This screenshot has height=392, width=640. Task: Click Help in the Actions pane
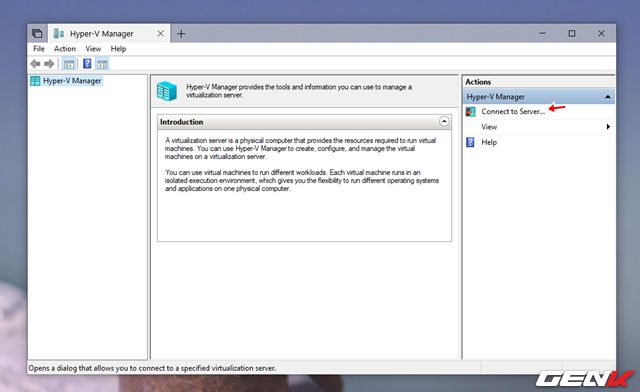pyautogui.click(x=489, y=142)
